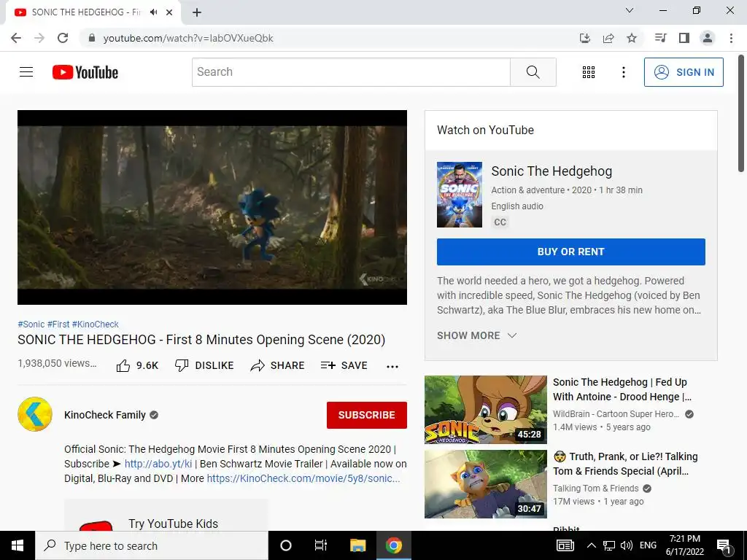Click the #Sonic hashtag
Viewport: 747px width, 560px height.
click(x=31, y=324)
